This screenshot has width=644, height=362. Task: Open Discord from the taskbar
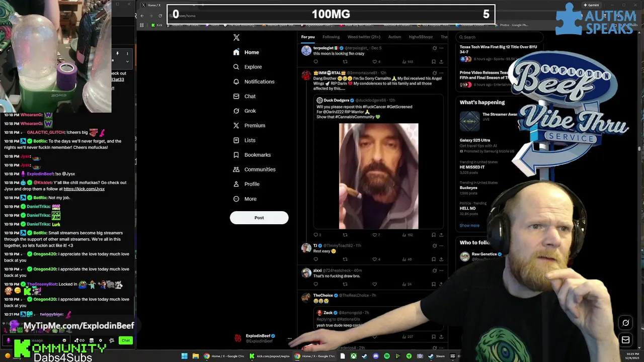376,356
